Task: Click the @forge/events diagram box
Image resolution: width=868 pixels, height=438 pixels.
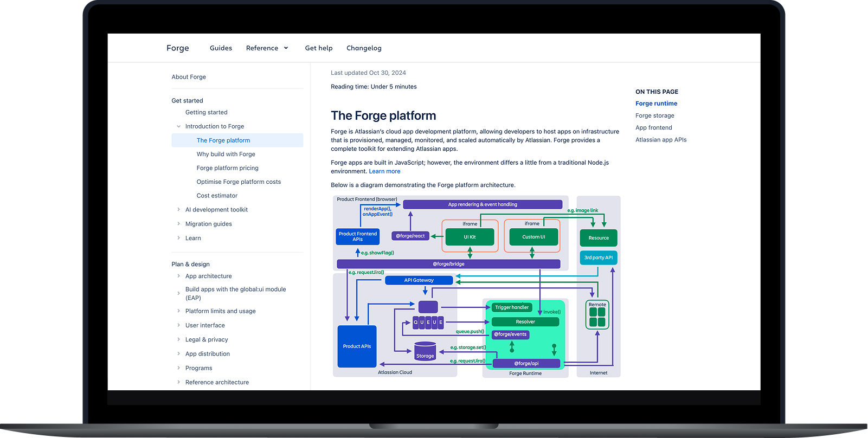Action: click(x=510, y=334)
